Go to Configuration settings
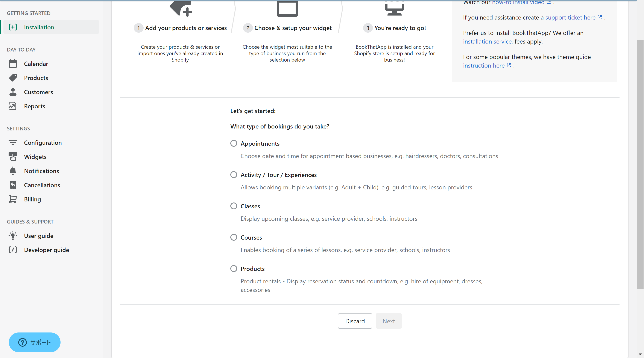 [43, 143]
